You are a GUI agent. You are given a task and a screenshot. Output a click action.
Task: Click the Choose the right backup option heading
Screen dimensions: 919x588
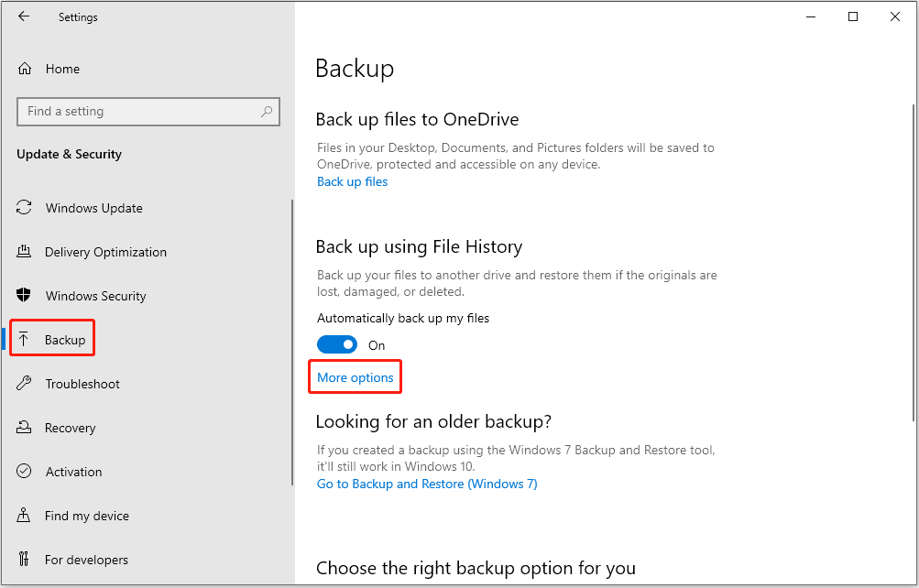coord(476,568)
